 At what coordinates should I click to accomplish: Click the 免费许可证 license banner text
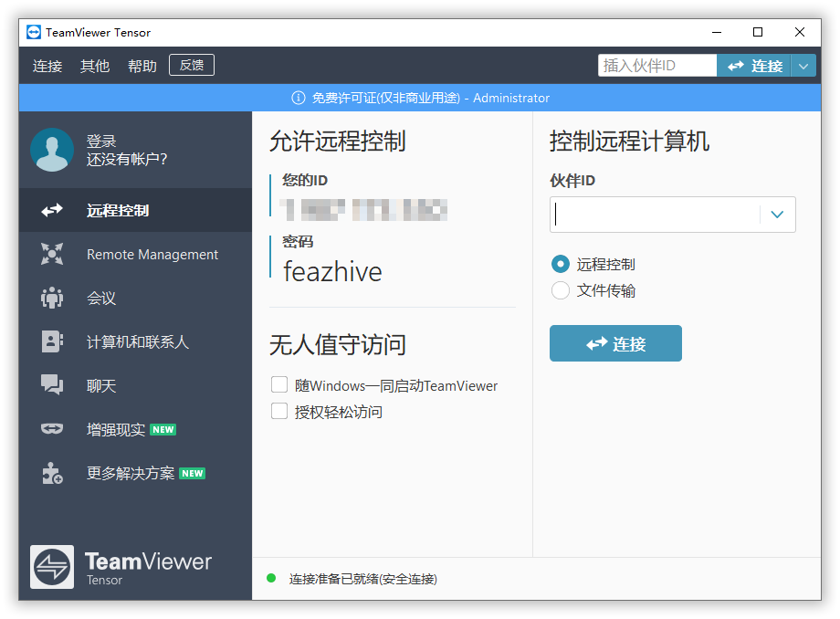click(431, 98)
